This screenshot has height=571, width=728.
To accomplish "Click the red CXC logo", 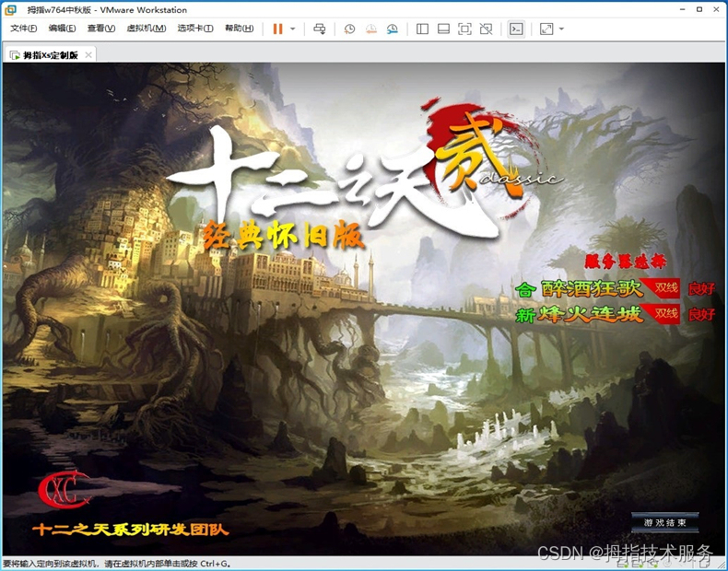I will 65,489.
